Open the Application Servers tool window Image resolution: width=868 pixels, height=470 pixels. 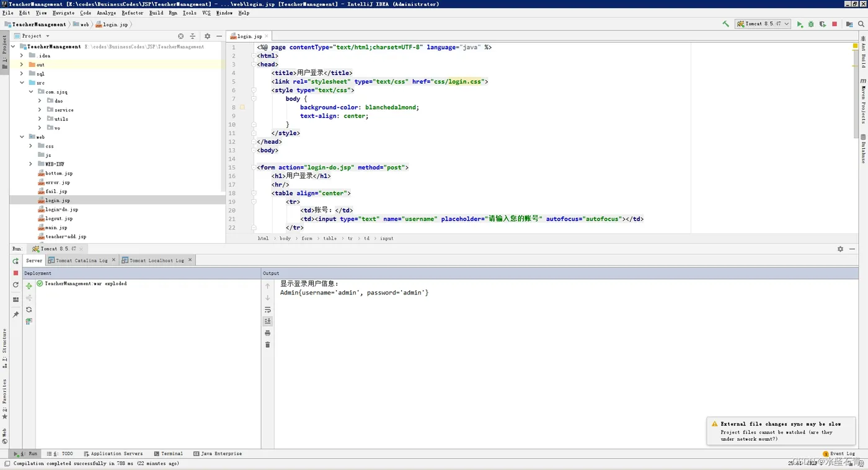coord(113,454)
